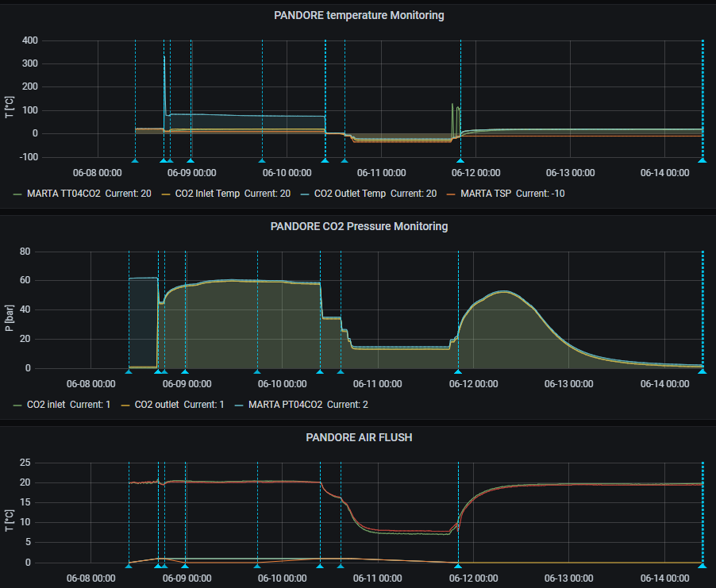Click leftmost annotation marker in AIR FLUSH panel
716x588 pixels.
pyautogui.click(x=129, y=564)
